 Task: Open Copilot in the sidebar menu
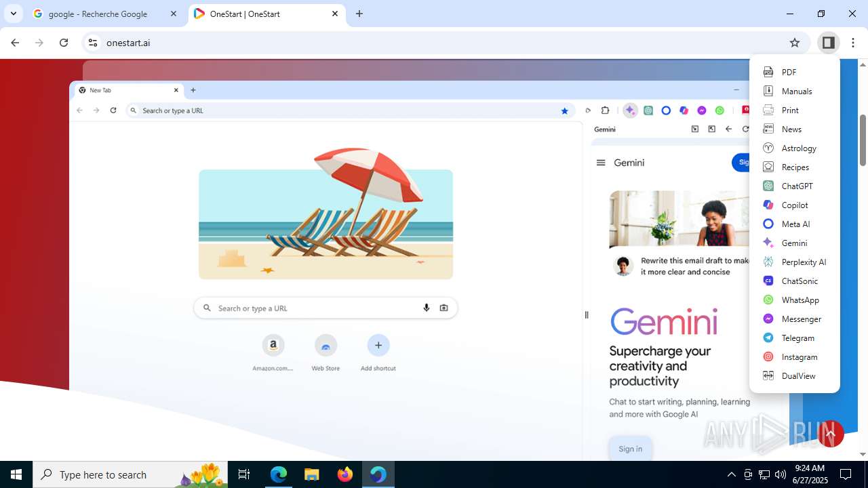click(x=795, y=205)
